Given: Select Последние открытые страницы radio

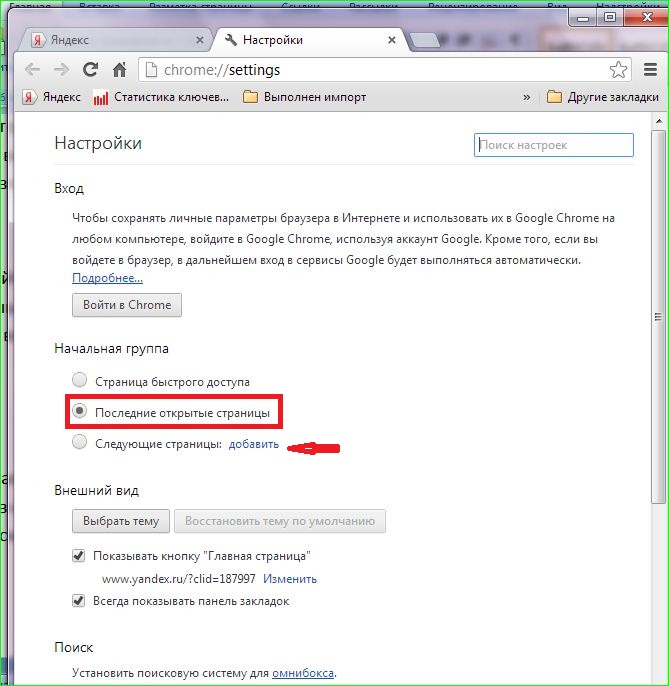Looking at the screenshot, I should coord(79,411).
